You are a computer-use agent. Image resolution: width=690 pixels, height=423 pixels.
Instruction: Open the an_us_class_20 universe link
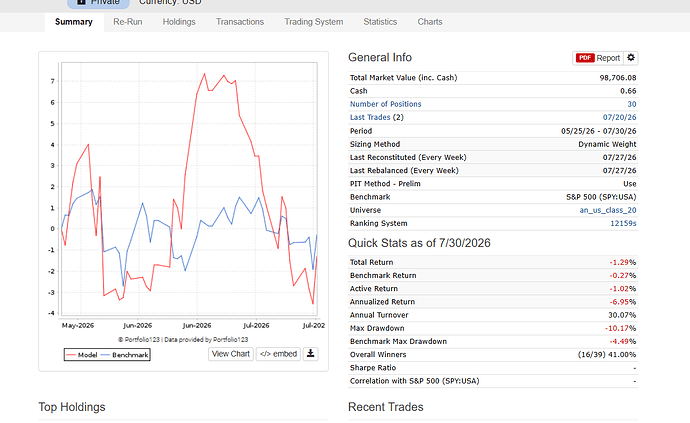point(608,210)
